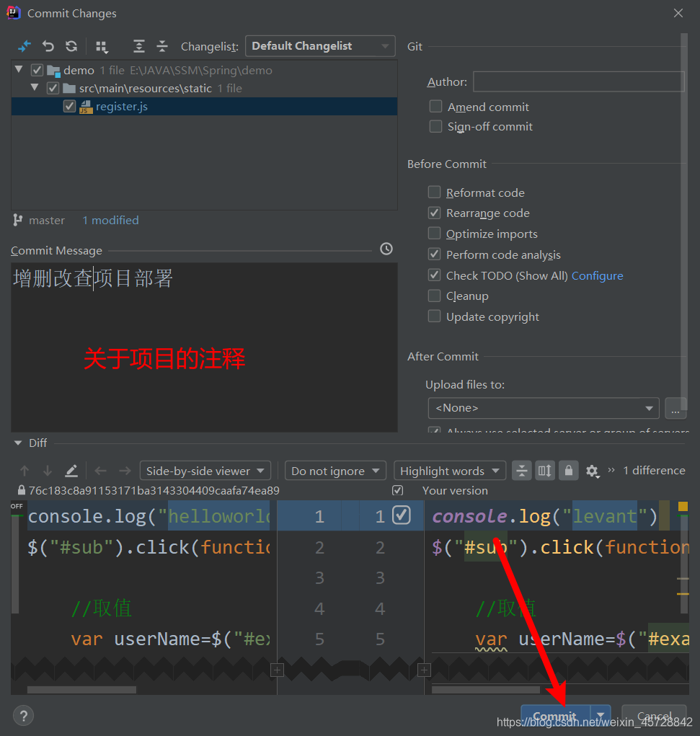The height and width of the screenshot is (736, 700).
Task: Collapse the Diff section
Action: pos(18,443)
